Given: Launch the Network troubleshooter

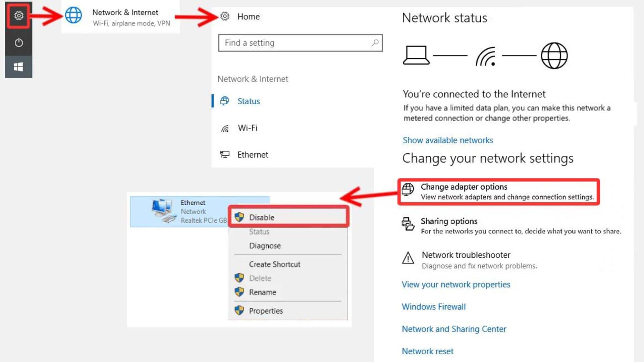Looking at the screenshot, I should (470, 260).
